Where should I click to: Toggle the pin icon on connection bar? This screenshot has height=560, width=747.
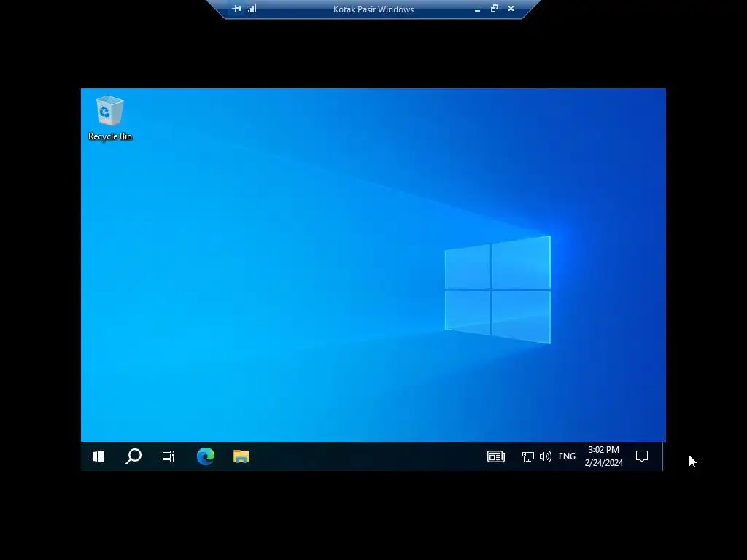pos(237,9)
